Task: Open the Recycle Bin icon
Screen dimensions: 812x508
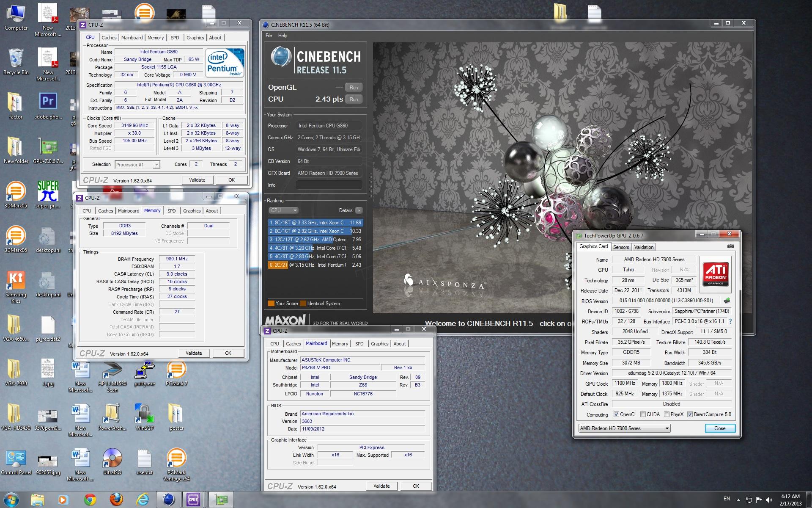Action: coord(16,61)
